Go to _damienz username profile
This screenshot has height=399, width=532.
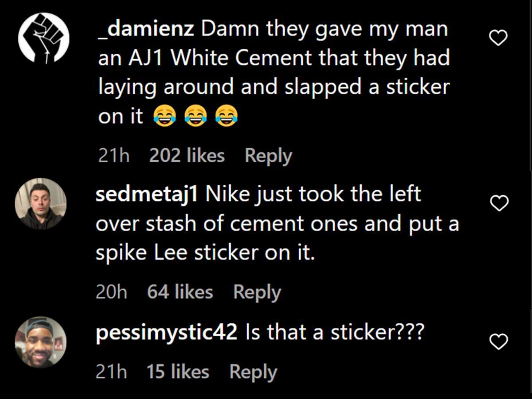[146, 30]
